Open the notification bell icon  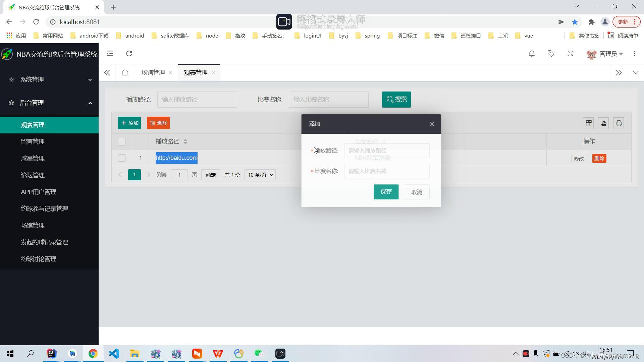(x=532, y=54)
